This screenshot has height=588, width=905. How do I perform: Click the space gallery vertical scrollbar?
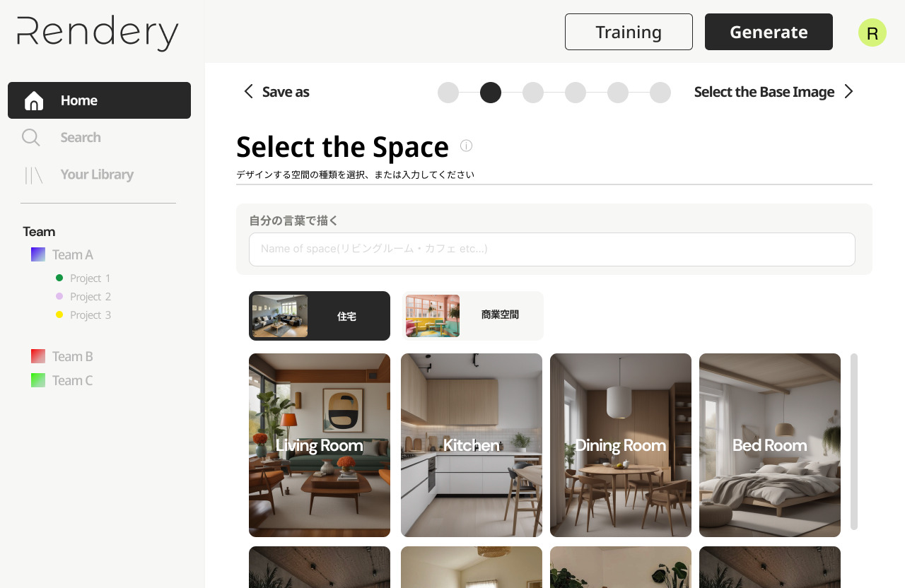854,442
